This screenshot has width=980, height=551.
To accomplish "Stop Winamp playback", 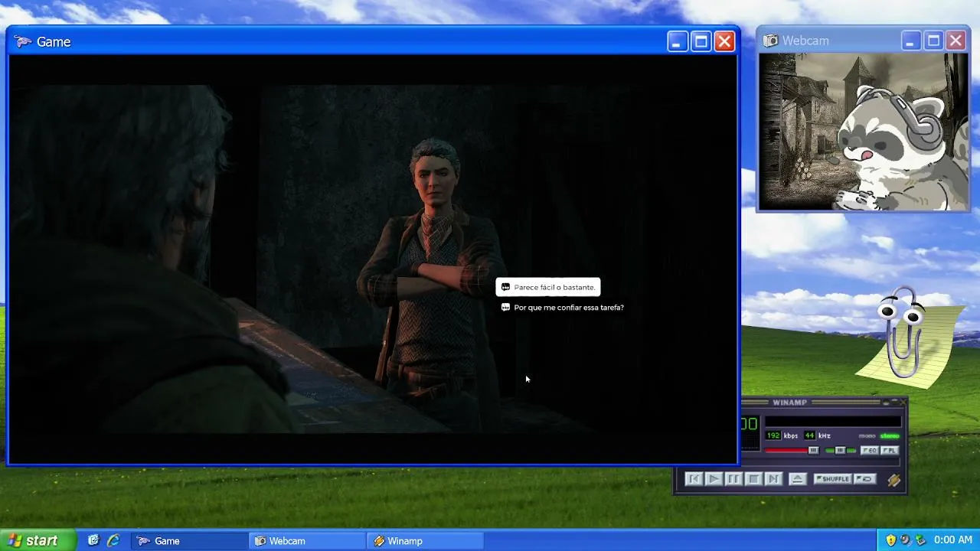I will (x=753, y=479).
